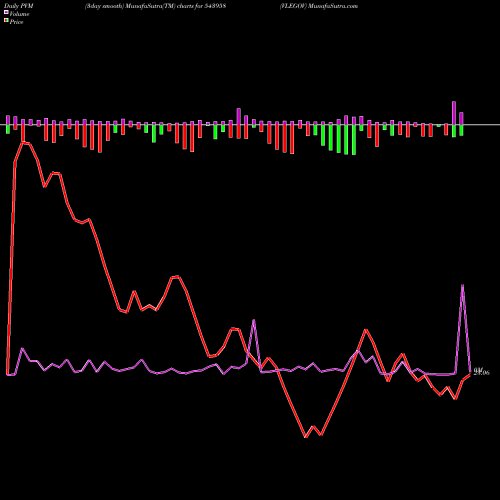Click the green-red Price legend swatch
The width and height of the screenshot is (500, 500).
pyautogui.click(x=6, y=20)
